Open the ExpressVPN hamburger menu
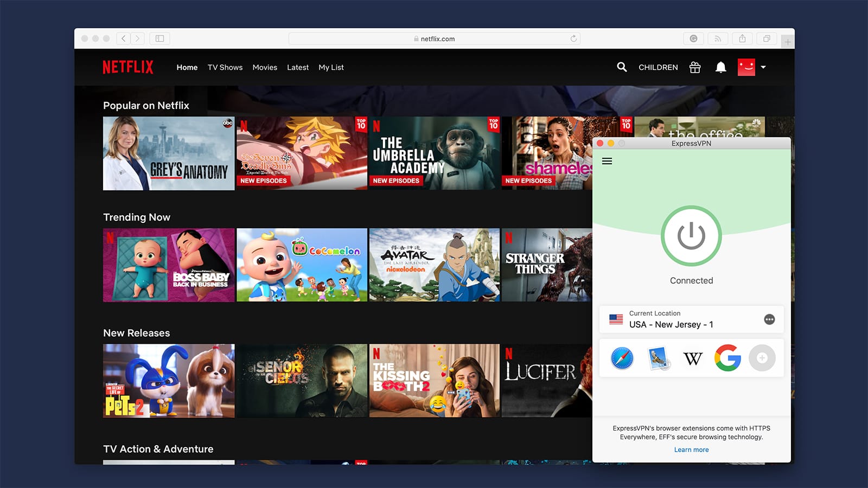868x488 pixels. 607,161
